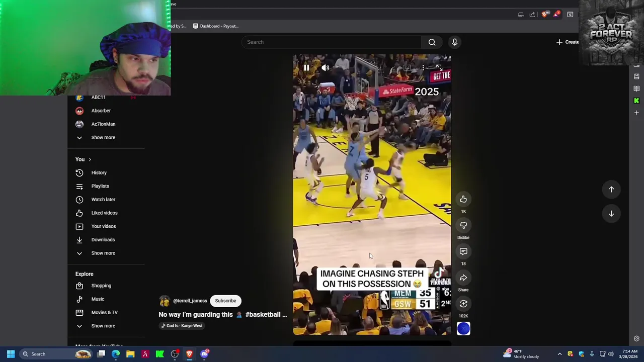
Task: Open Brave Shields lion icon
Action: pyautogui.click(x=544, y=15)
